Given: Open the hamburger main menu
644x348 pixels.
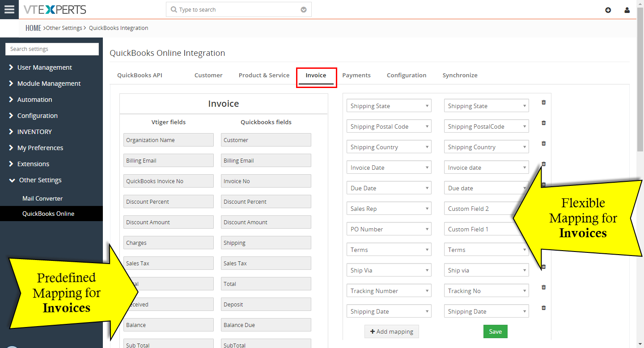Looking at the screenshot, I should 9,9.
